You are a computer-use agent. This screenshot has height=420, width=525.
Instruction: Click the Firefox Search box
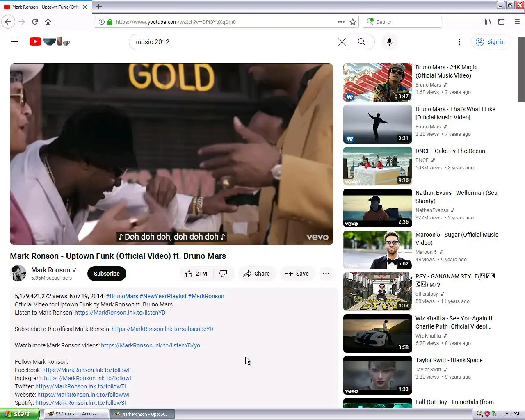tap(402, 22)
